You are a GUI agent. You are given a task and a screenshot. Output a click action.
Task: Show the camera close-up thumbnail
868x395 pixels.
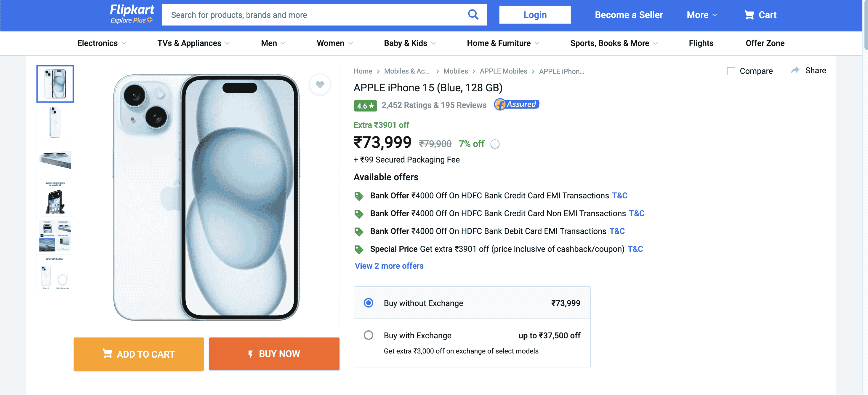55,160
